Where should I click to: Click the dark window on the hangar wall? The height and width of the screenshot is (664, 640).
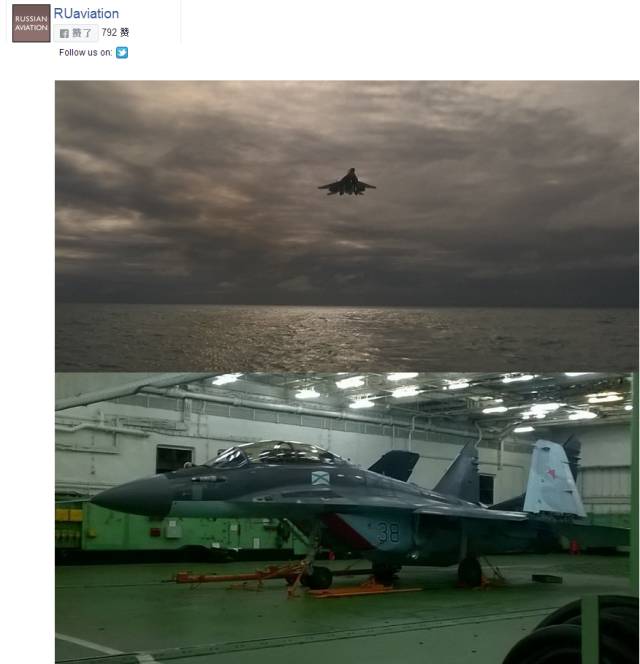[x=174, y=459]
